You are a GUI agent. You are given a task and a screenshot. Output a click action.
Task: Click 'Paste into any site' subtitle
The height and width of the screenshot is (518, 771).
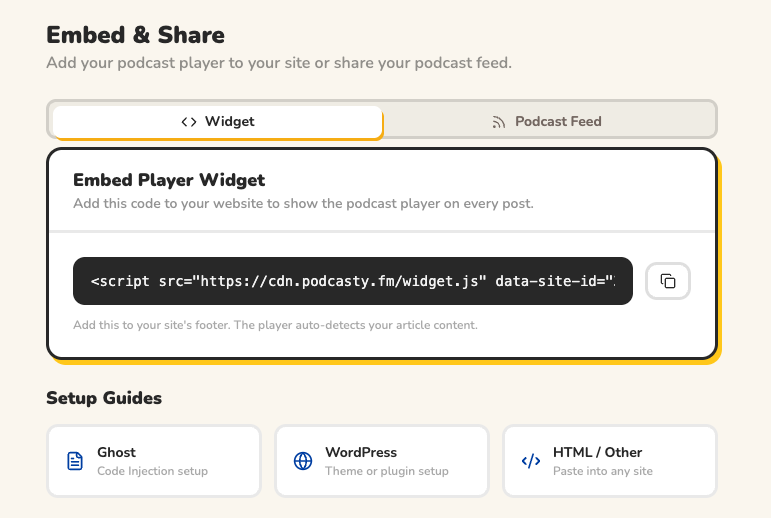[602, 471]
